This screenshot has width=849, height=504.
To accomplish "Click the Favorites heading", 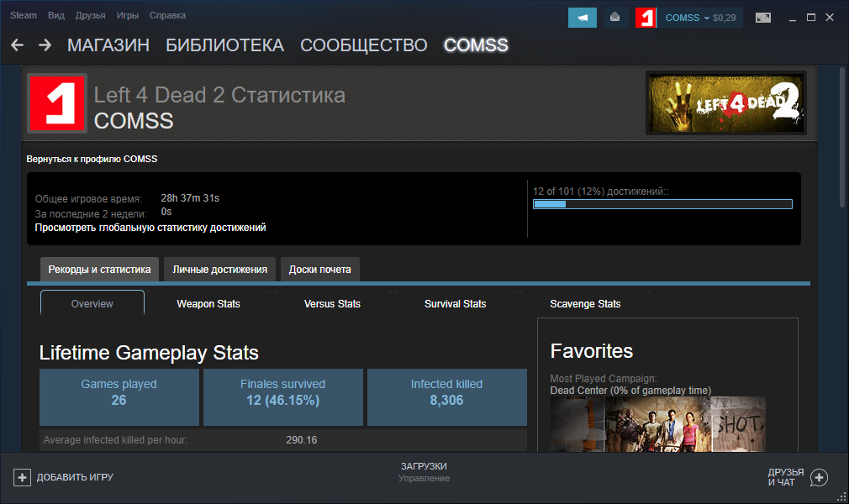I will (591, 351).
